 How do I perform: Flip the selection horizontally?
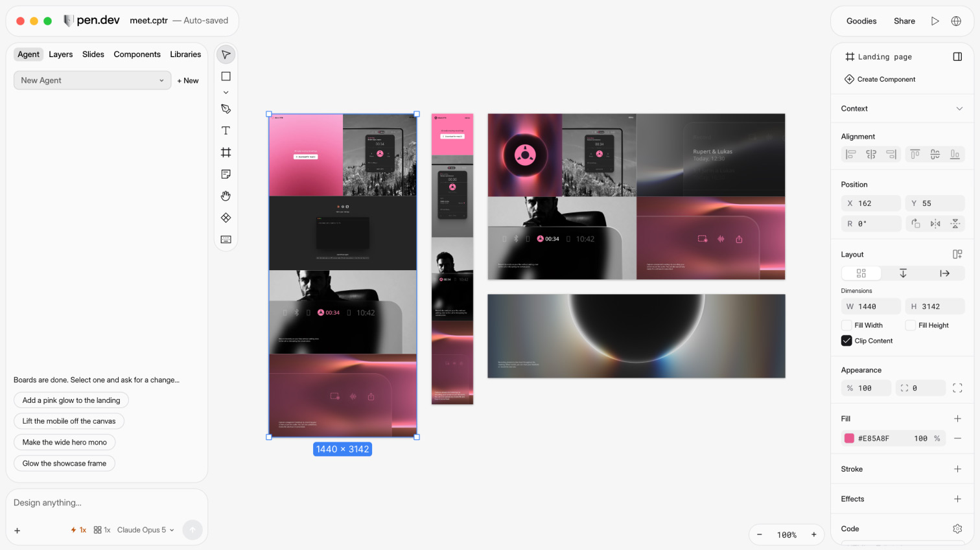pos(935,223)
